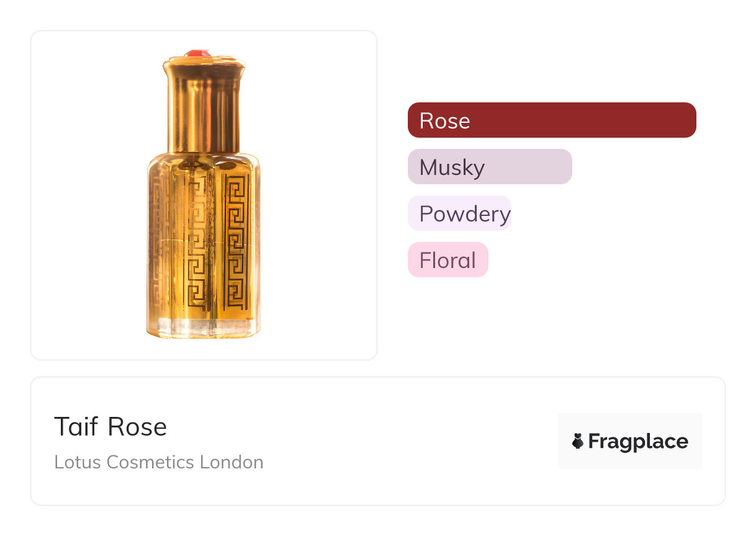756x536 pixels.
Task: Click the red gem atop the bottle cap
Action: click(197, 54)
